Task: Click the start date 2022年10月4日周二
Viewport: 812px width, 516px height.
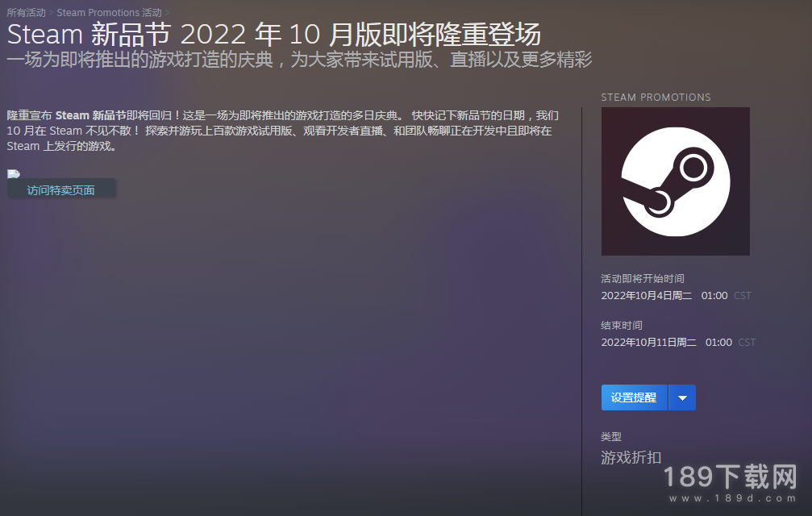Action: (x=646, y=296)
